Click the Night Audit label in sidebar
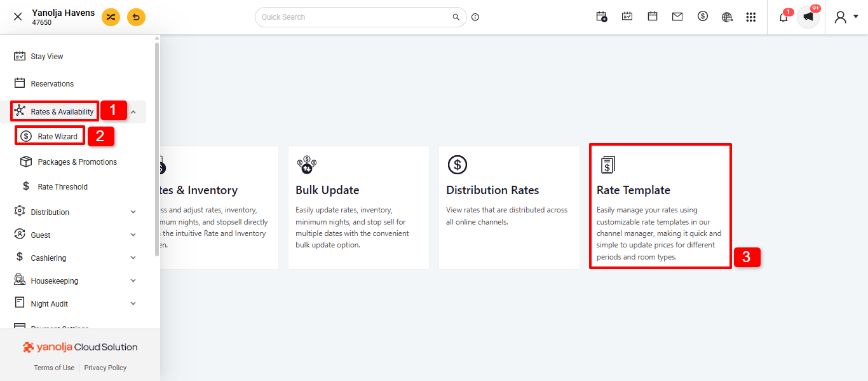This screenshot has height=381, width=868. (50, 304)
